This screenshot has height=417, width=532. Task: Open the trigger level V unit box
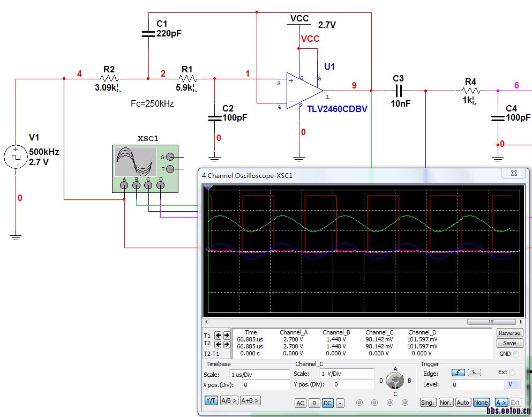point(512,384)
